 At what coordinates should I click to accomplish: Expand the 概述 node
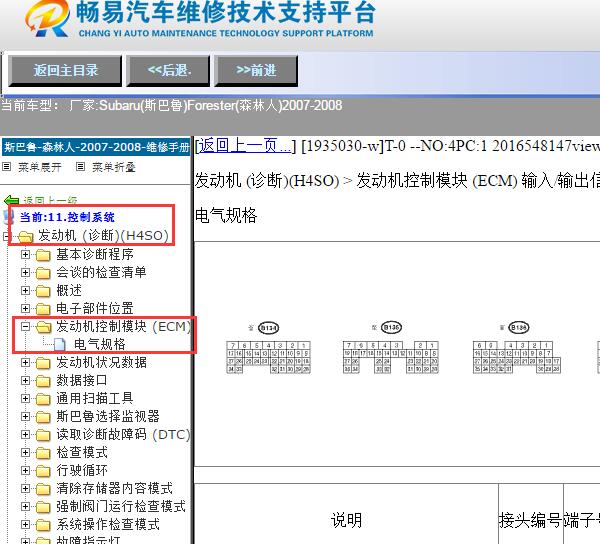25,290
